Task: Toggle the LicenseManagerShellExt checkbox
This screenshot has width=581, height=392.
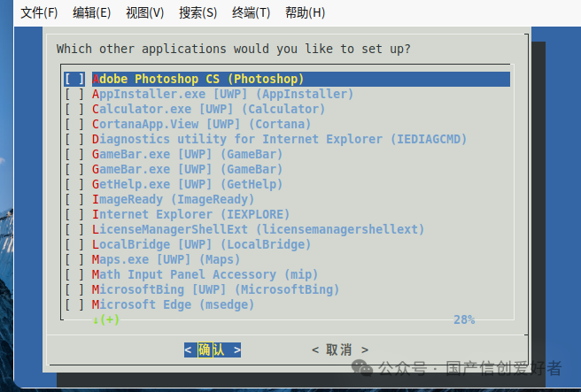Action: tap(74, 229)
